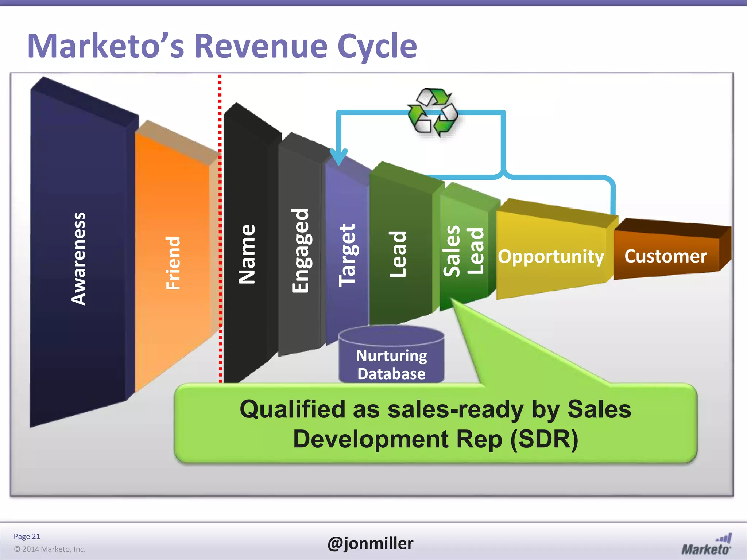Click the green recycle icon

(433, 112)
